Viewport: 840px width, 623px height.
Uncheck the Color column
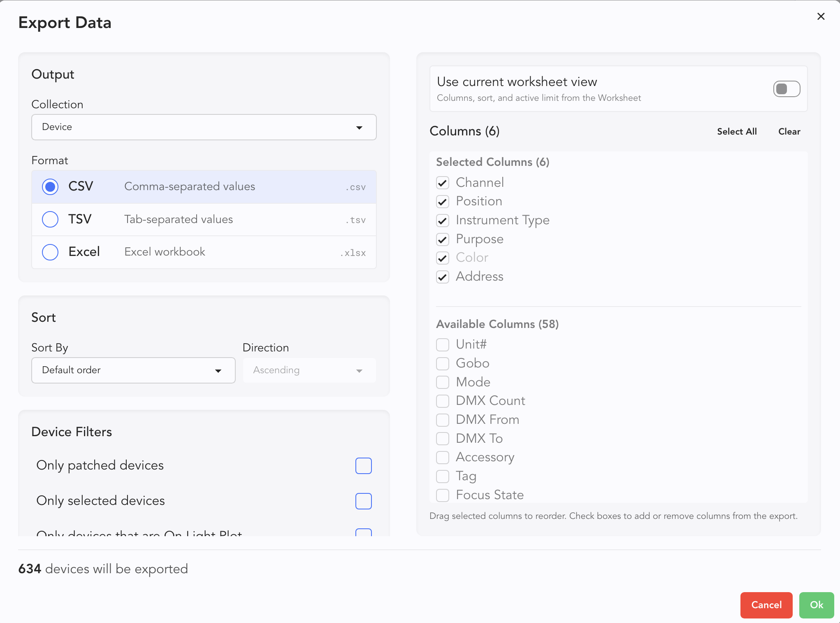pyautogui.click(x=443, y=258)
